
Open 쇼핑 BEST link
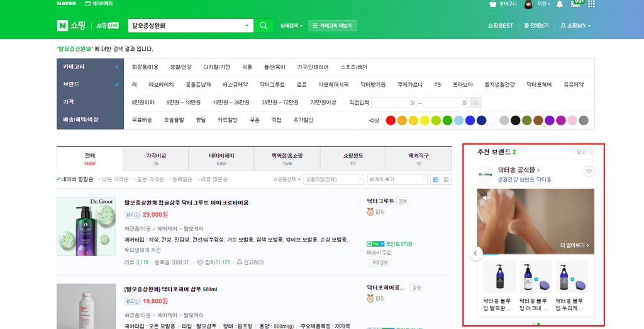pyautogui.click(x=500, y=25)
